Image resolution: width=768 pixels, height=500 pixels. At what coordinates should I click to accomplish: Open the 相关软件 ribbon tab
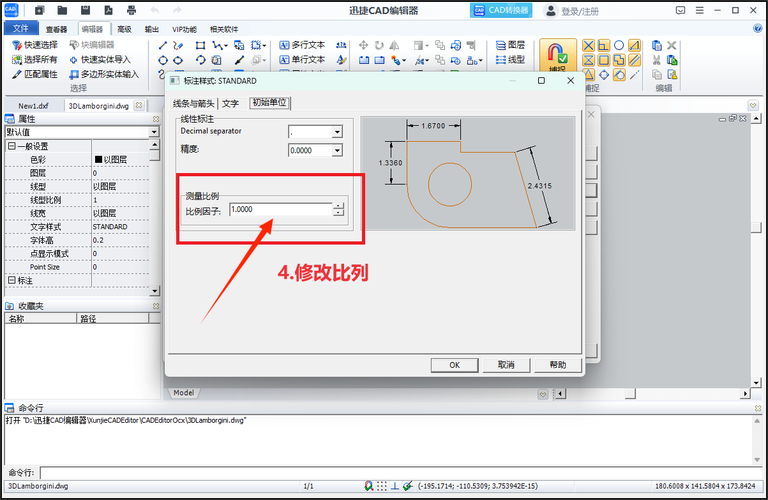point(224,29)
